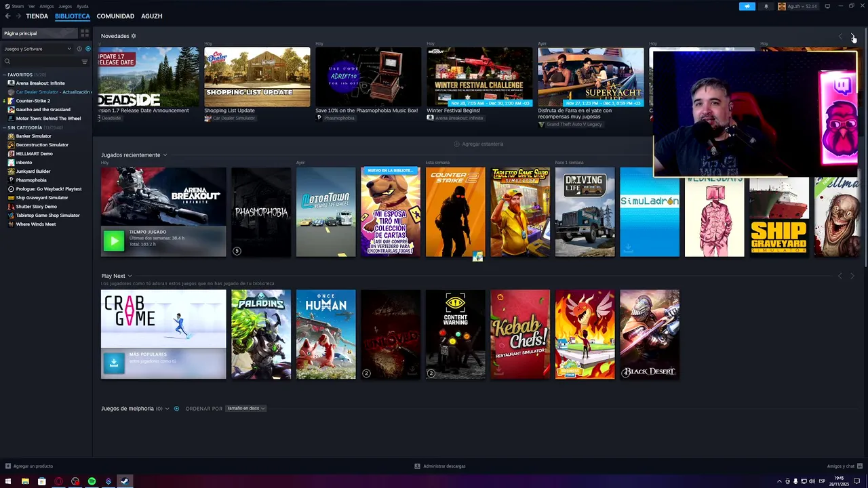
Task: Open the Play Next shelf dropdown
Action: point(130,276)
